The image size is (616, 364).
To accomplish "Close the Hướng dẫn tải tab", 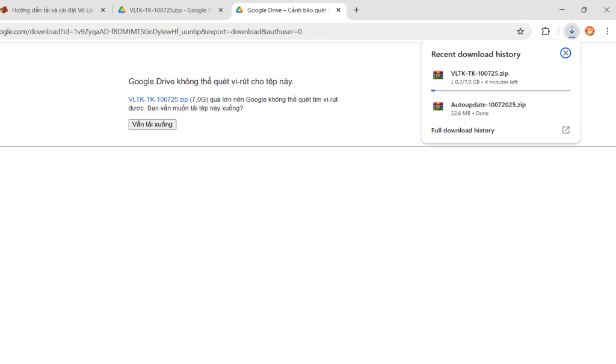I will click(103, 10).
